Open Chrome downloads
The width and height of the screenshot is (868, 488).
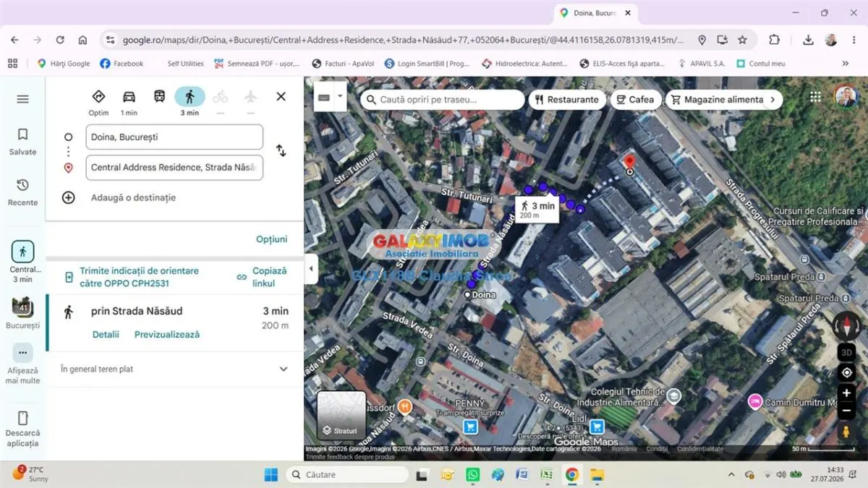pos(808,40)
